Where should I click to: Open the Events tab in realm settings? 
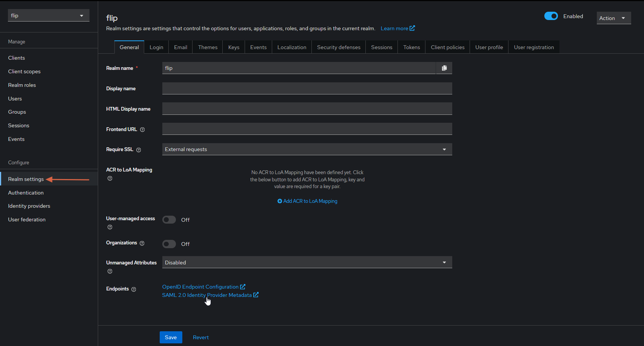tap(258, 47)
